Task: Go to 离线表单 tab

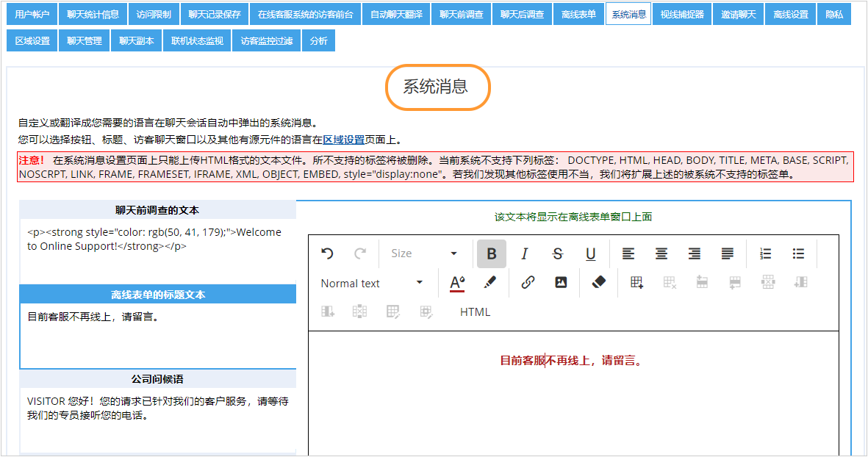Action: pyautogui.click(x=578, y=15)
